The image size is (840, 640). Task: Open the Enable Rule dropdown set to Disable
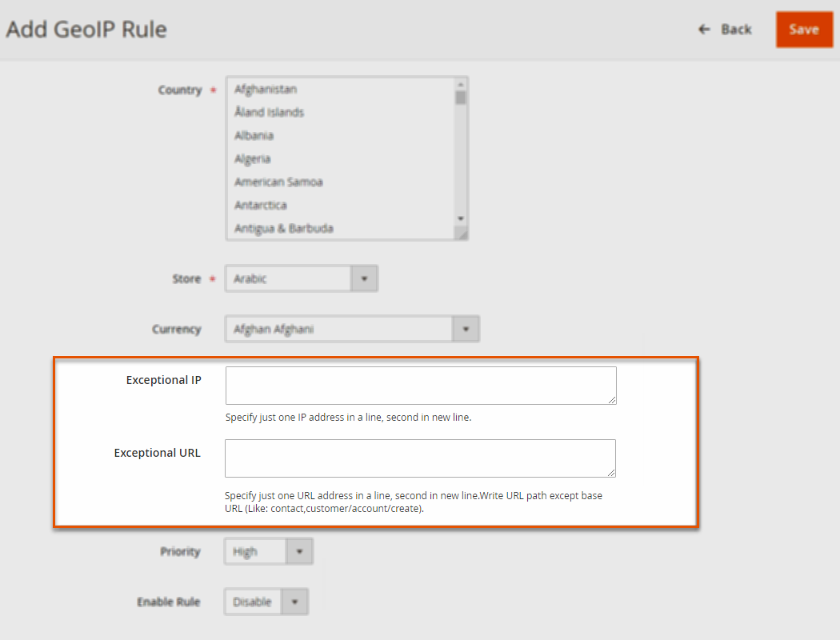click(266, 602)
